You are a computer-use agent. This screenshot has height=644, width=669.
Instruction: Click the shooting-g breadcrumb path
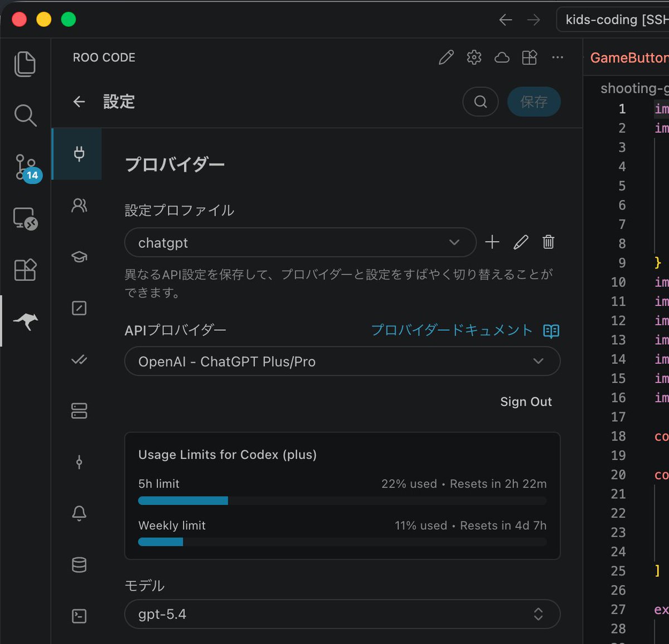click(634, 88)
